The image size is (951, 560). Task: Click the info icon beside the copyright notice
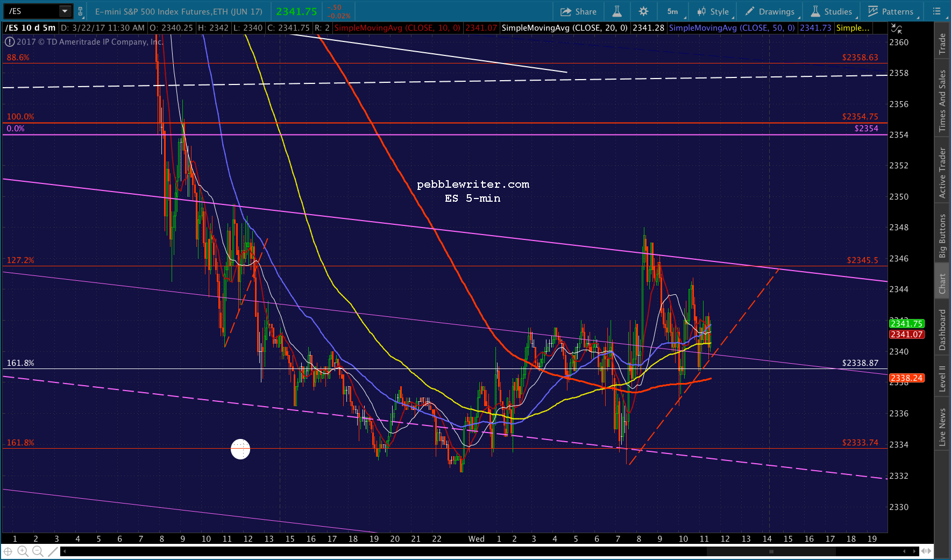(x=10, y=42)
